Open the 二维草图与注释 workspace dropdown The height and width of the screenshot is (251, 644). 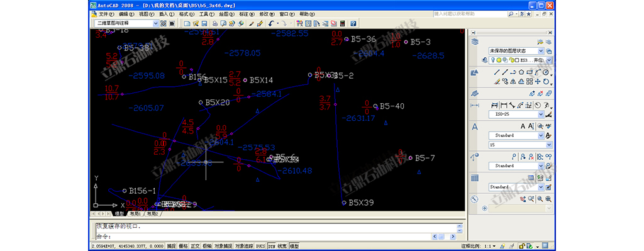[x=126, y=23]
